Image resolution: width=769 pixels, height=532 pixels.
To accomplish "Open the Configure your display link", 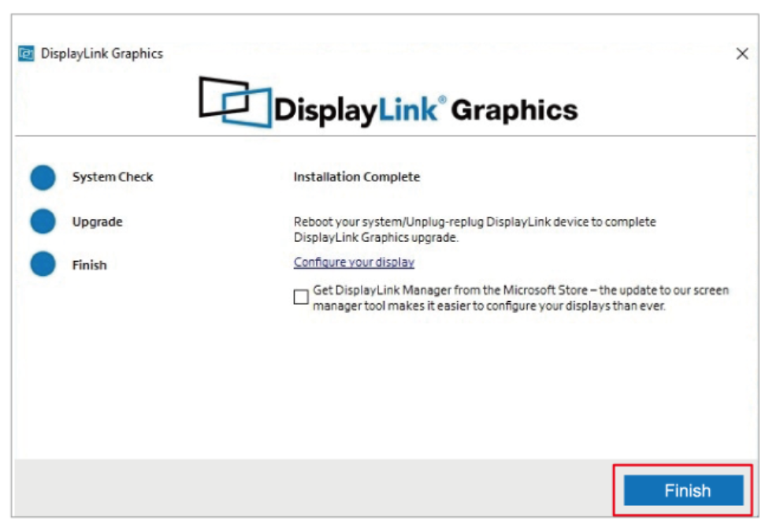I will click(354, 262).
